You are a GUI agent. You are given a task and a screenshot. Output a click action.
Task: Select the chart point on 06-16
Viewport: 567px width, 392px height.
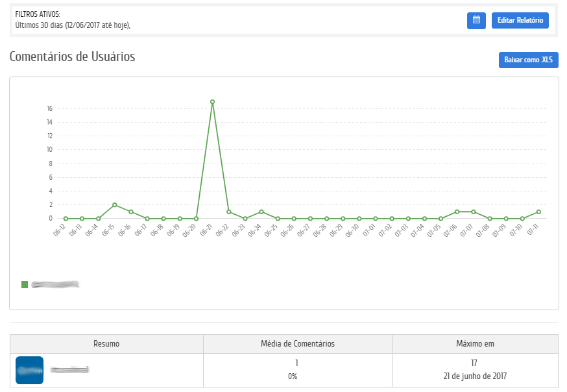click(130, 212)
